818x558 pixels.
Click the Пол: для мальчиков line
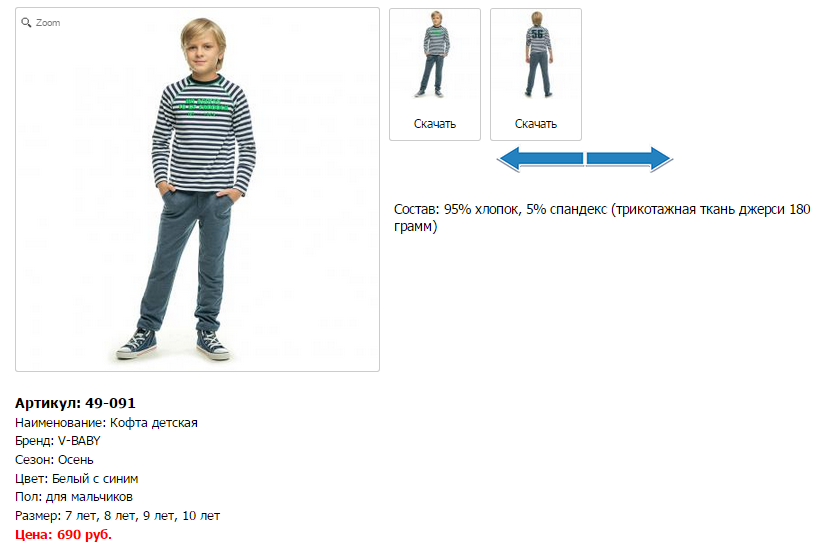(x=74, y=497)
